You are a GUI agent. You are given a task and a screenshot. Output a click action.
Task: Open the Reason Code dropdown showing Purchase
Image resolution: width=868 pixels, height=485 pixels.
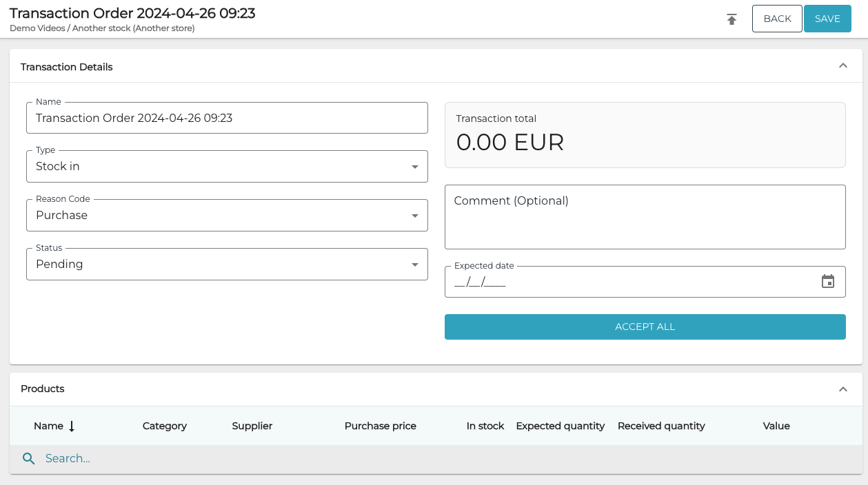227,215
